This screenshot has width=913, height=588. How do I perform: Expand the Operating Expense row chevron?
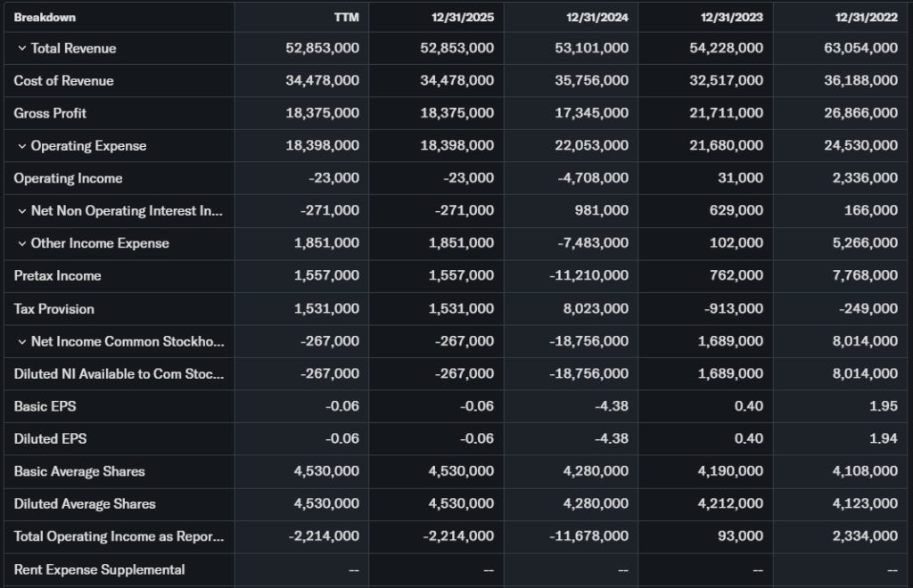21,146
